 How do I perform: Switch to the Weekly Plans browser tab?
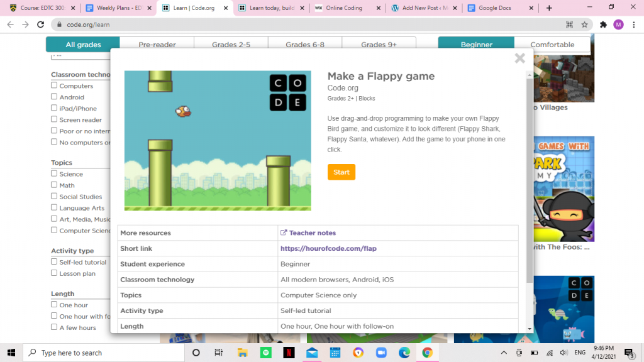[118, 8]
